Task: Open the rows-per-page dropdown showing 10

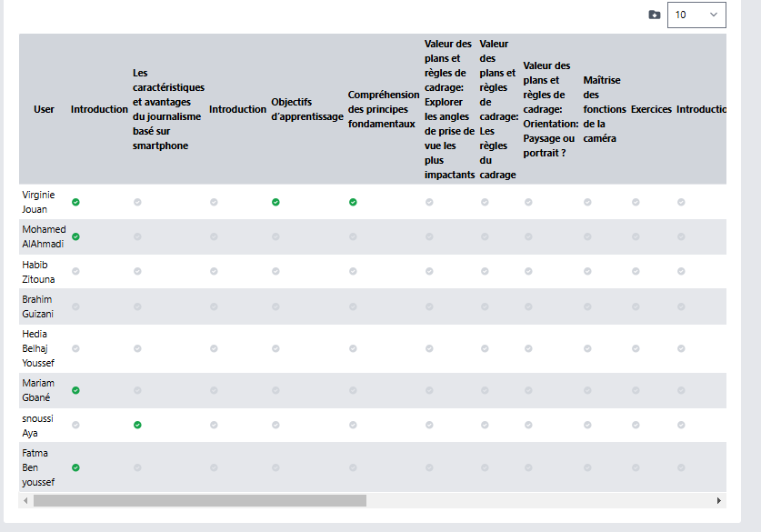Action: 696,15
